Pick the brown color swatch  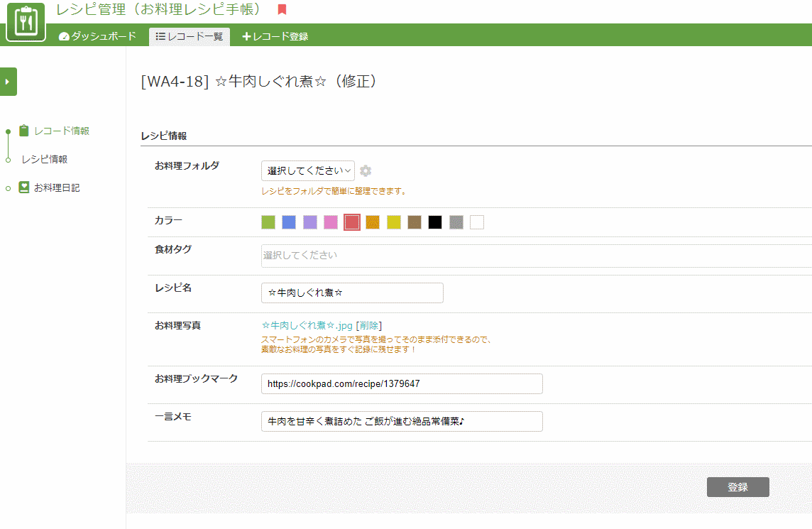click(415, 222)
